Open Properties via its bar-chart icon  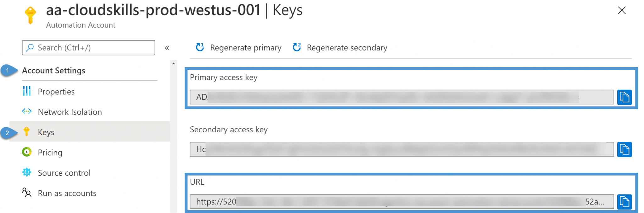(x=27, y=91)
